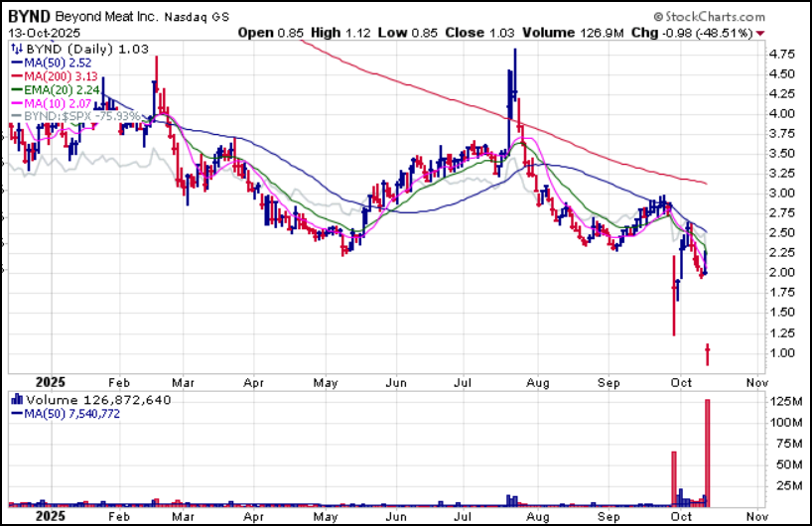Click the Mar label on the price chart axis
Image resolution: width=812 pixels, height=526 pixels.
point(184,383)
